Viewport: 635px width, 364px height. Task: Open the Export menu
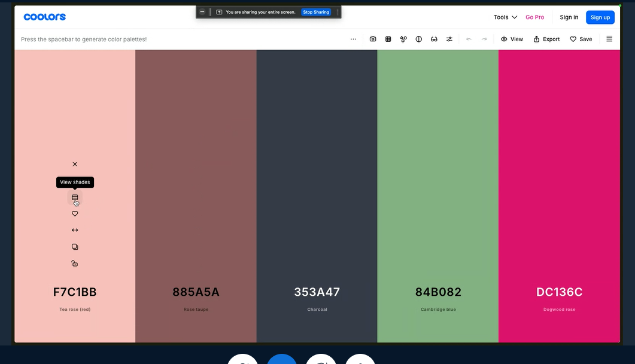pyautogui.click(x=546, y=39)
